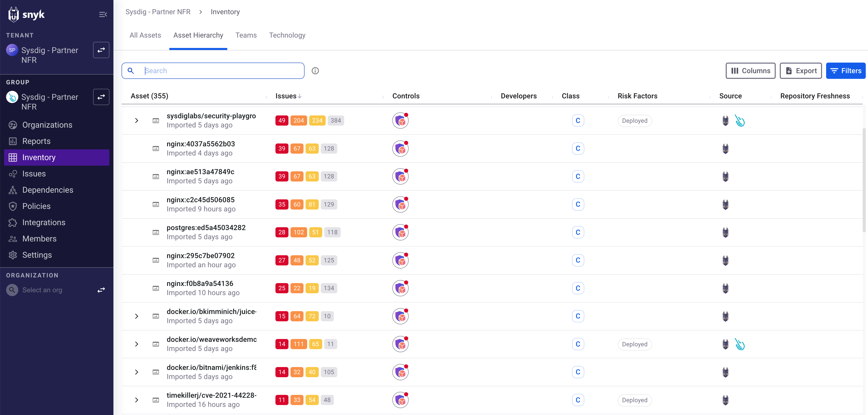
Task: Click the Snyk source icon for nginx:c2c45d506085
Action: [x=726, y=204]
